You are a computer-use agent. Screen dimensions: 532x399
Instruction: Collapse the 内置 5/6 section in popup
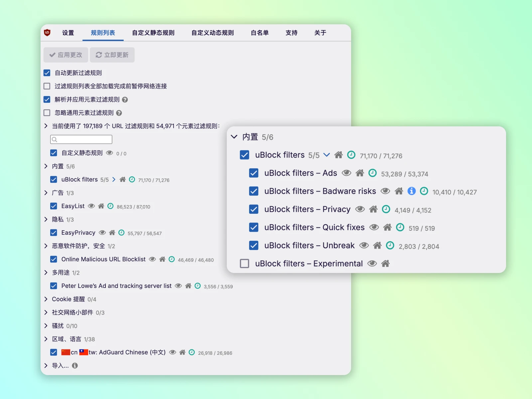[x=234, y=137]
